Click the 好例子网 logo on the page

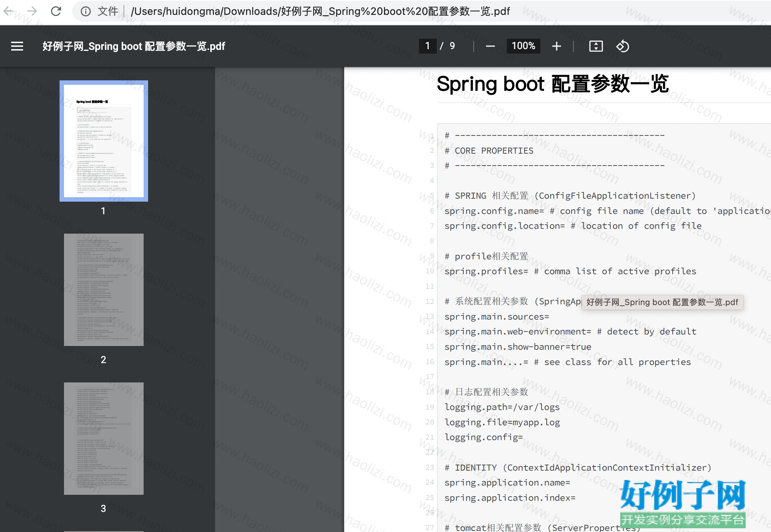(x=683, y=503)
